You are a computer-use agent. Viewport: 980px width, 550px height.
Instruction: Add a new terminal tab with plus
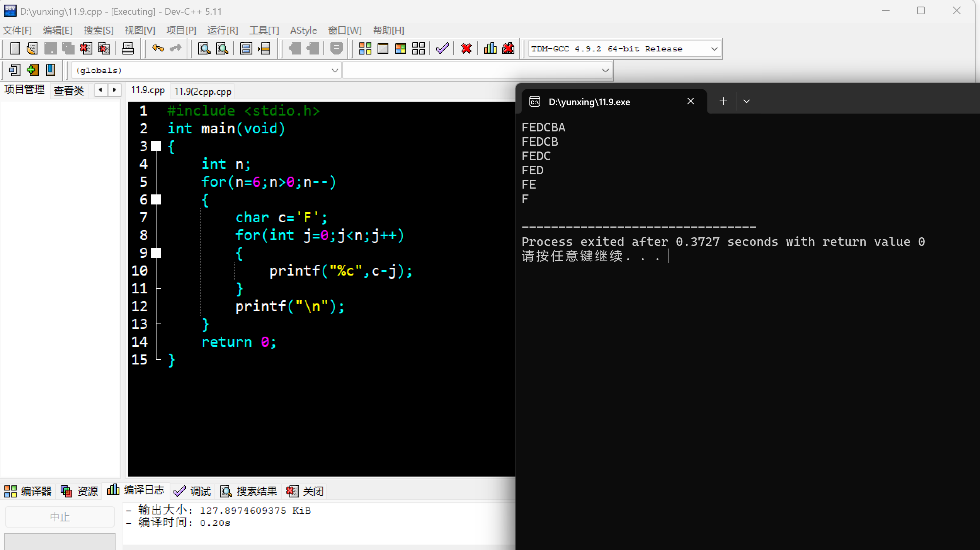[723, 101]
